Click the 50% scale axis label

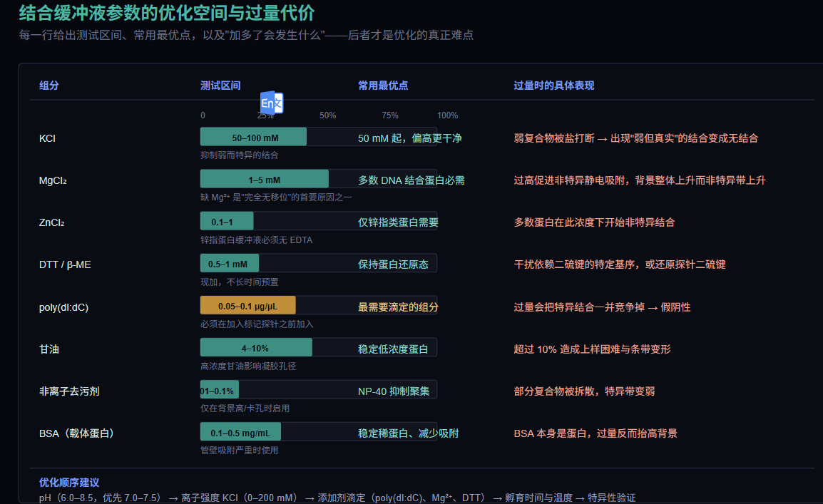327,115
